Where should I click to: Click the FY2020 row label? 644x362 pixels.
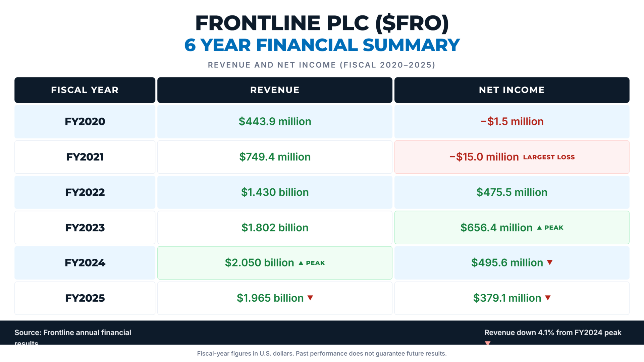tap(85, 122)
